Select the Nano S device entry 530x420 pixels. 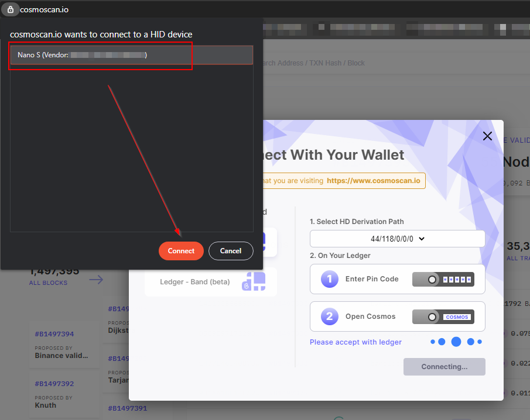pos(132,55)
